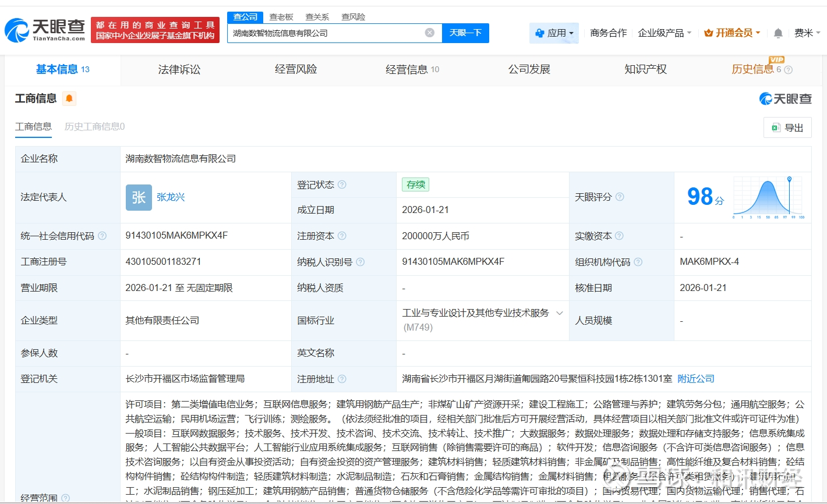
Task: Click help icon beside 历史信息 tab
Action: click(x=789, y=70)
